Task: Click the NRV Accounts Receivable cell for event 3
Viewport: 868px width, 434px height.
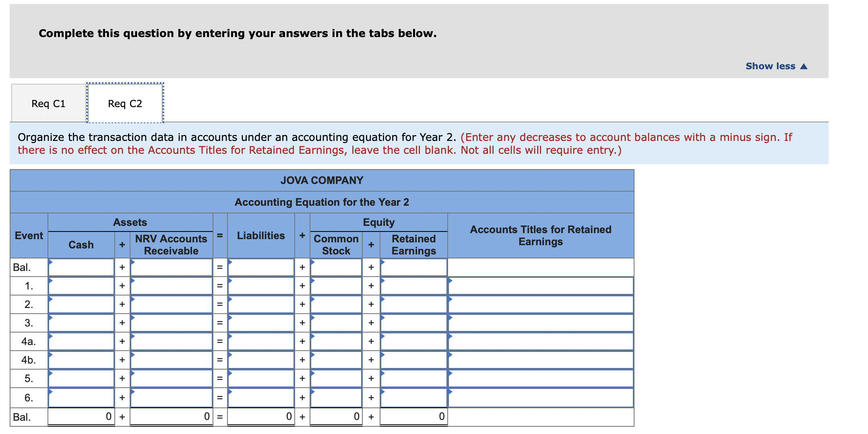Action: tap(172, 323)
